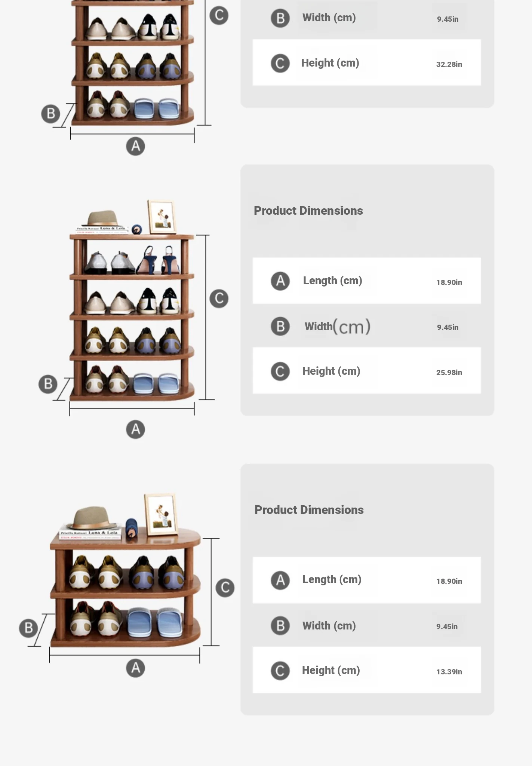Click the Product Dimensions heading above the 13.39in table
The image size is (532, 766).
pyautogui.click(x=309, y=510)
